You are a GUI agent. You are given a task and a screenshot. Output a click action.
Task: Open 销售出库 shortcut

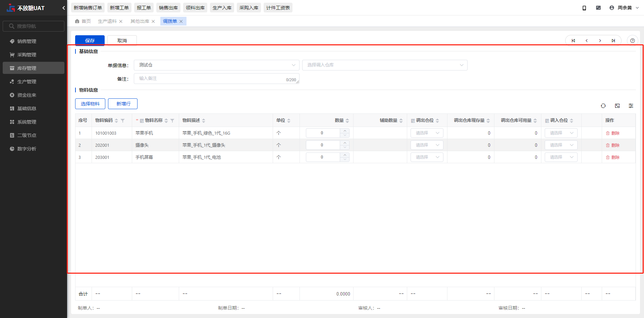[168, 8]
